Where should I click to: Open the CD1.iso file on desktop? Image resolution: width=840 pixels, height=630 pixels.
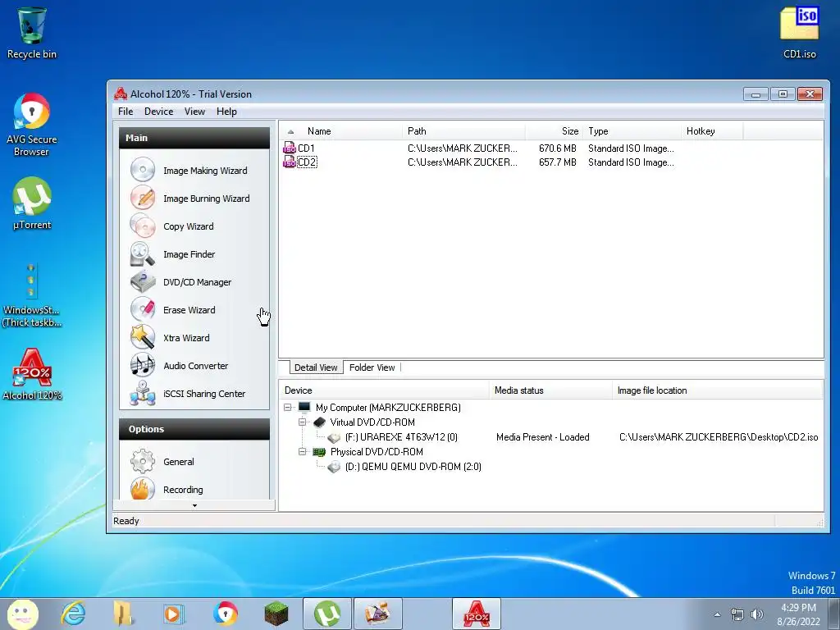[799, 24]
